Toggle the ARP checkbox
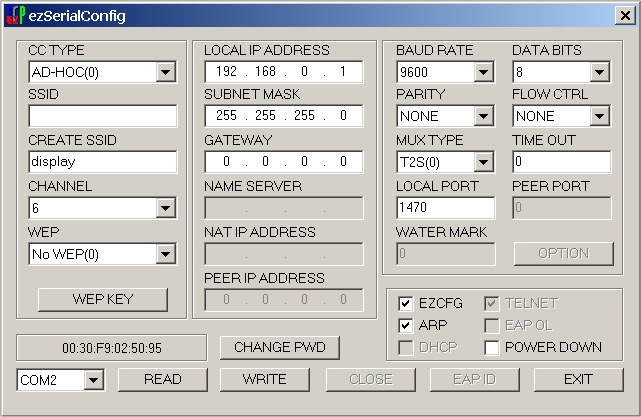 click(406, 325)
